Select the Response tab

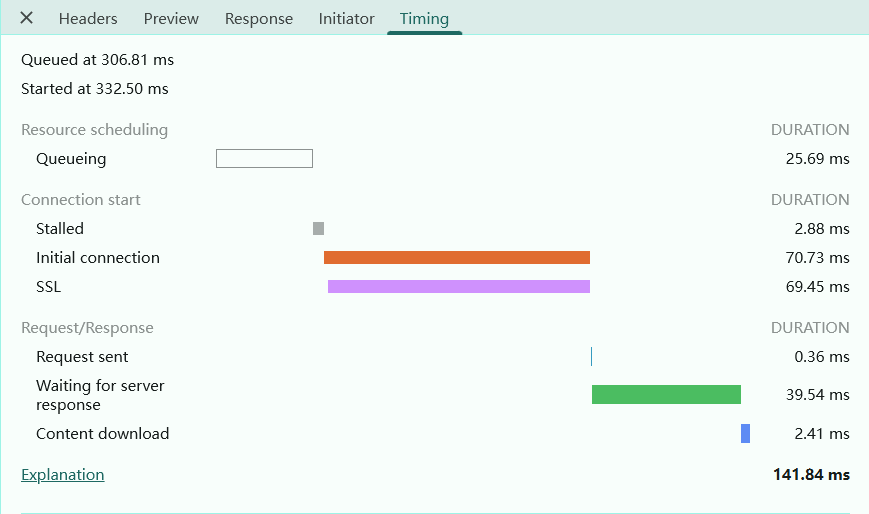coord(259,18)
